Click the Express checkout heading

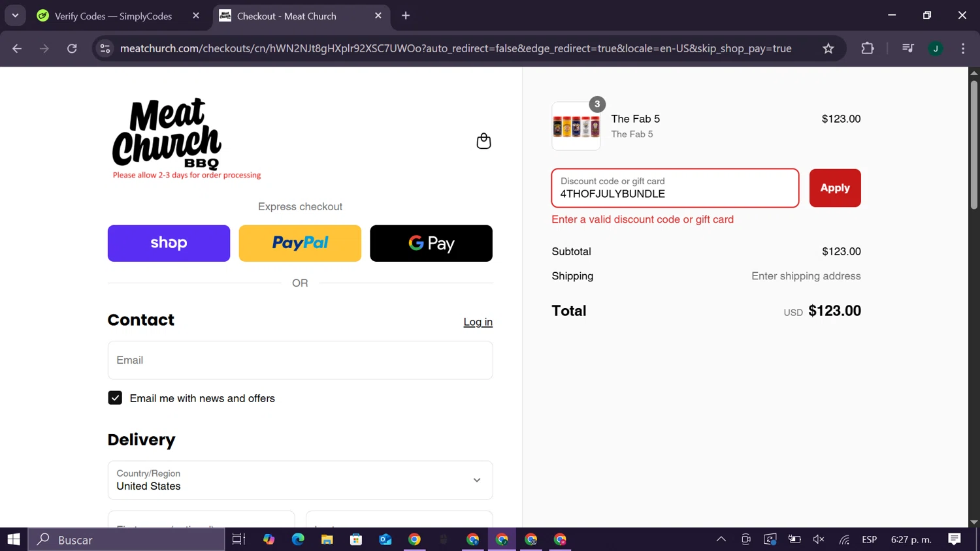(300, 206)
